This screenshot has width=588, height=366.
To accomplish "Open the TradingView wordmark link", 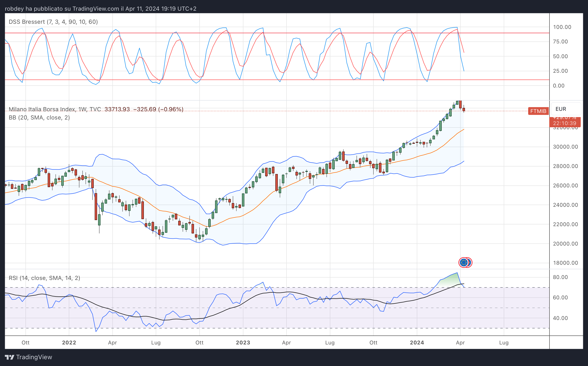I will [x=34, y=357].
